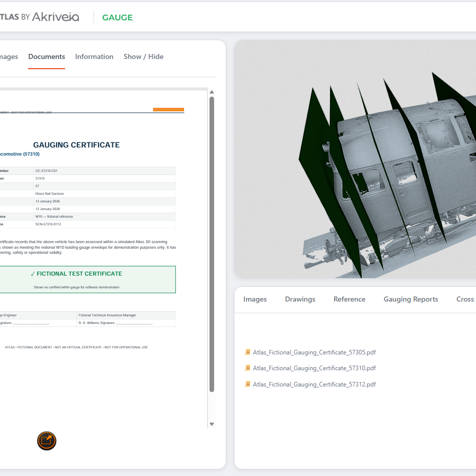Open document in new window icon
Viewport: 476px width, 476px height.
[x=46, y=440]
